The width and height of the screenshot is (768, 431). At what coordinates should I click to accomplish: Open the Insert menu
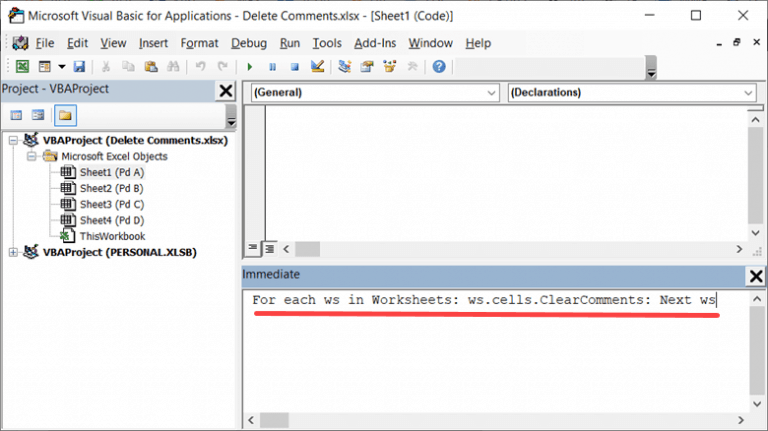(153, 43)
